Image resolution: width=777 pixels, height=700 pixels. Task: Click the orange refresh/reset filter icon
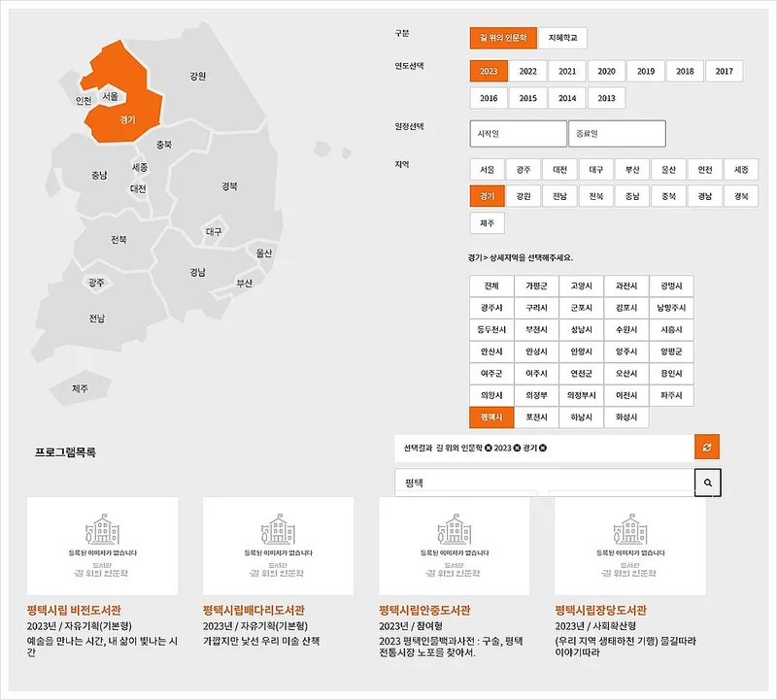(707, 447)
